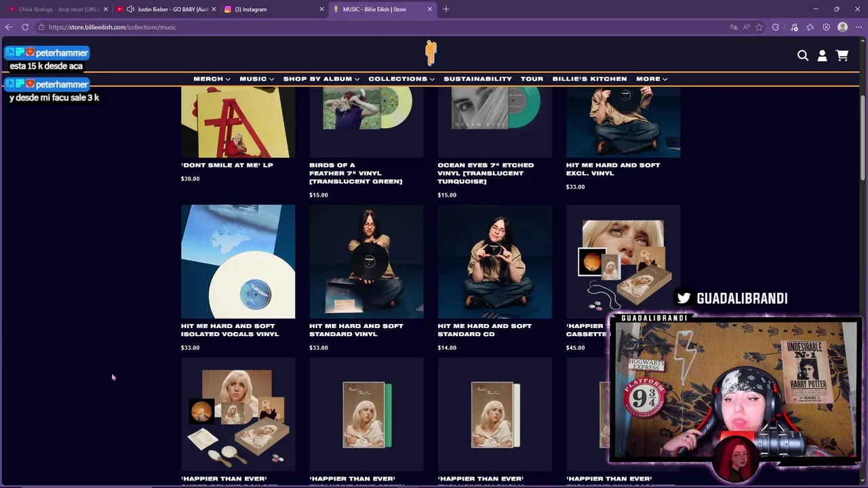Click the $33.00 price under Isolated Vocals Vinyl
Image resolution: width=868 pixels, height=488 pixels.
[190, 348]
